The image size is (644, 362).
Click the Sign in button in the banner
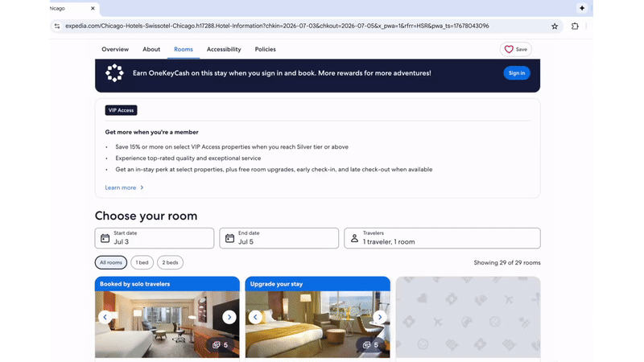pyautogui.click(x=517, y=73)
